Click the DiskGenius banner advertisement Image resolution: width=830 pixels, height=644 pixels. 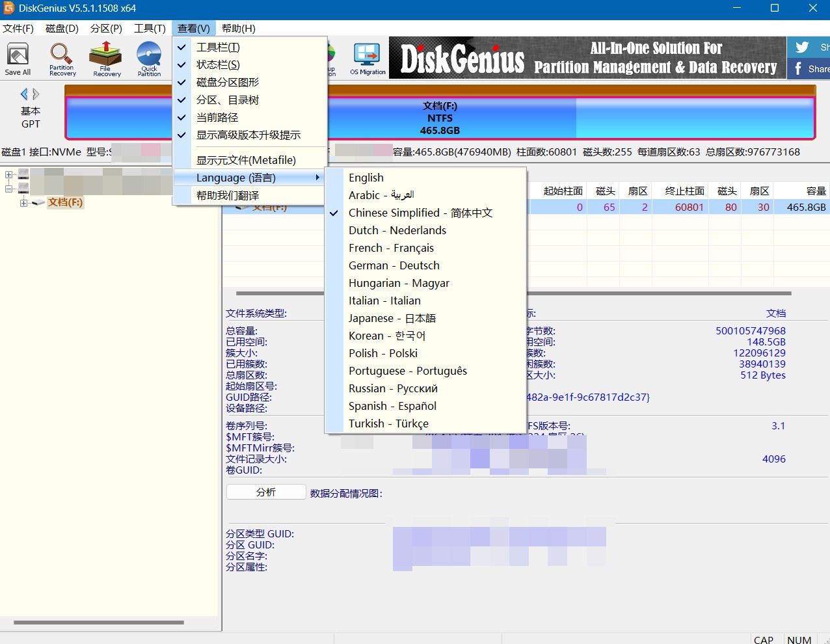[x=587, y=58]
